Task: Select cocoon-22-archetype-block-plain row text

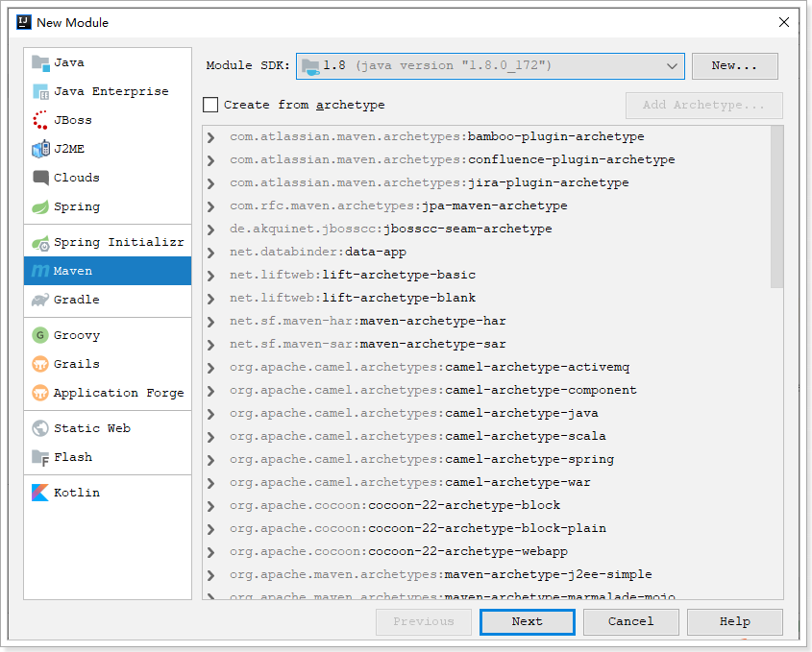Action: tap(418, 528)
